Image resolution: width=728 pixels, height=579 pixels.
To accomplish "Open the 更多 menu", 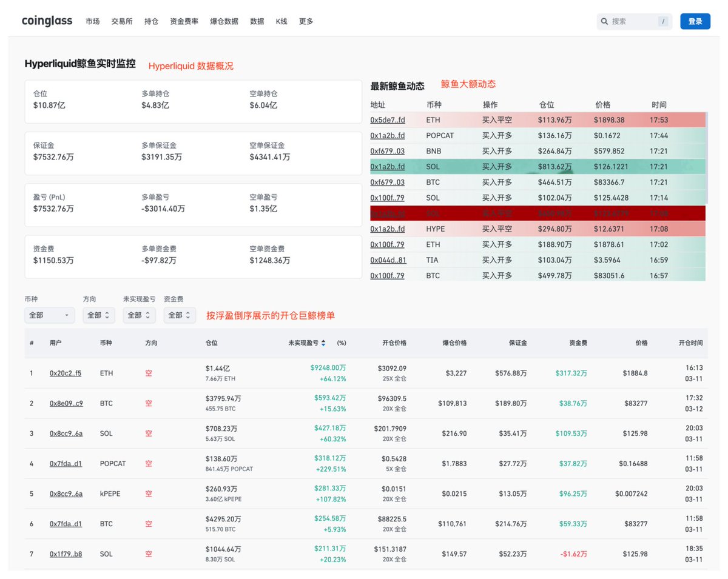I will 306,21.
